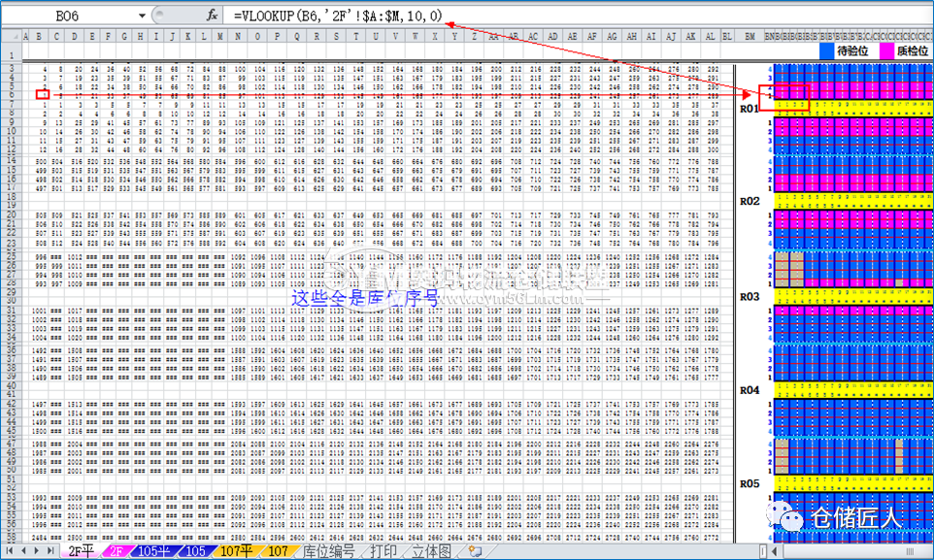Click the fx insert function icon

(x=212, y=16)
